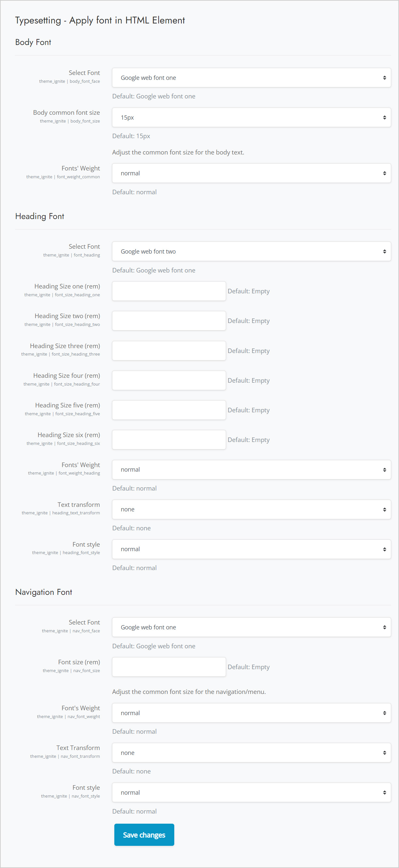Click 'Font size (rem)' navigation label
This screenshot has height=868, width=399.
(x=79, y=662)
